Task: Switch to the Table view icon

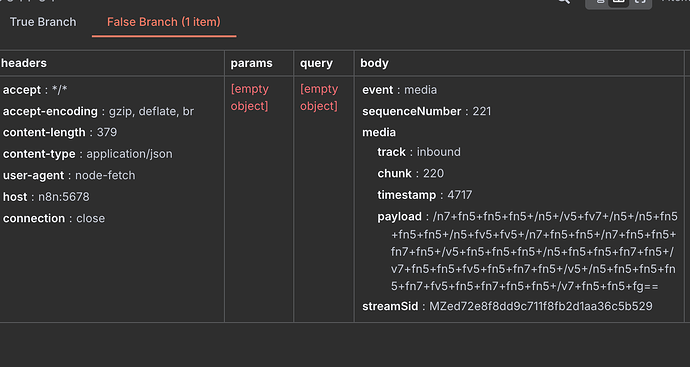Action: [x=619, y=1]
